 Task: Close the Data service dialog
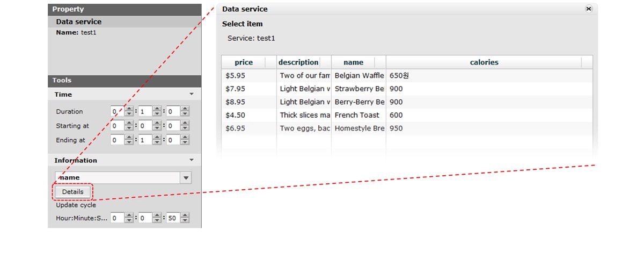point(588,9)
